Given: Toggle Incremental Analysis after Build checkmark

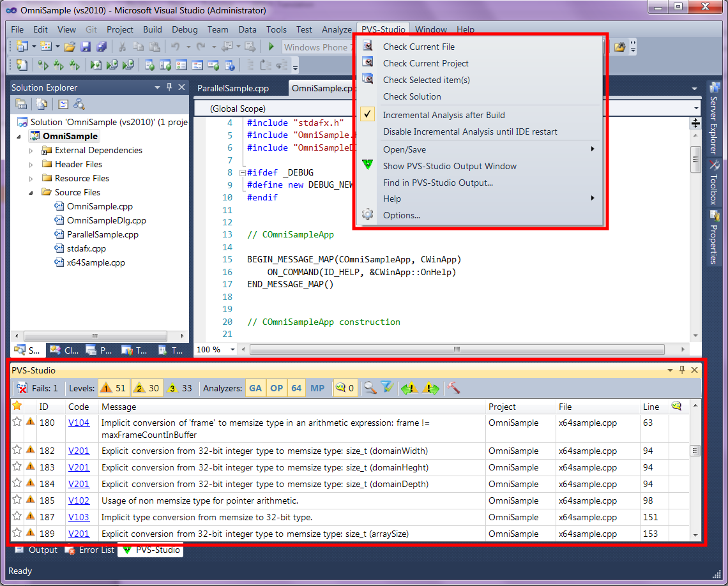Looking at the screenshot, I should (367, 115).
